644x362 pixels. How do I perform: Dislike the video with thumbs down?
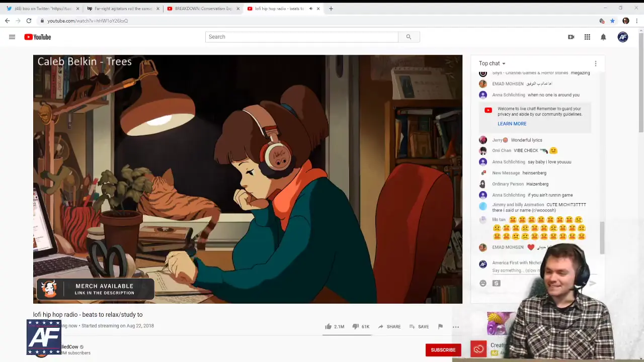coord(355,326)
